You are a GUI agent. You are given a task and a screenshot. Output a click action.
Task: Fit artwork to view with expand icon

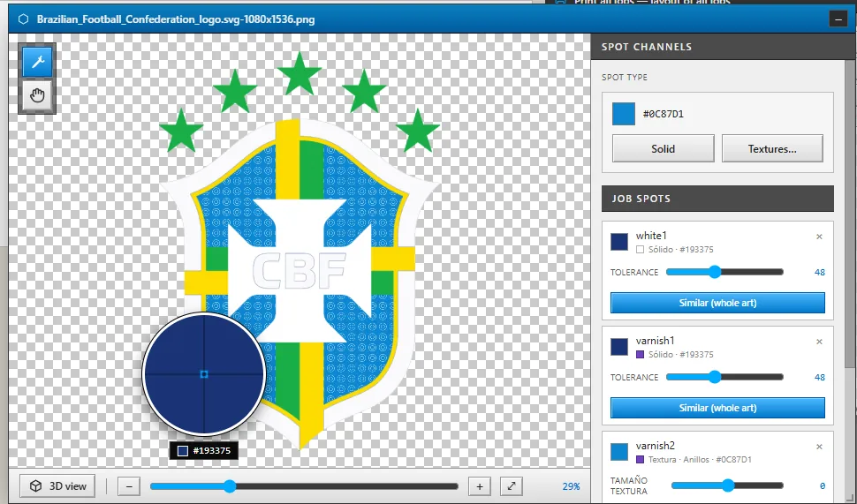click(512, 486)
